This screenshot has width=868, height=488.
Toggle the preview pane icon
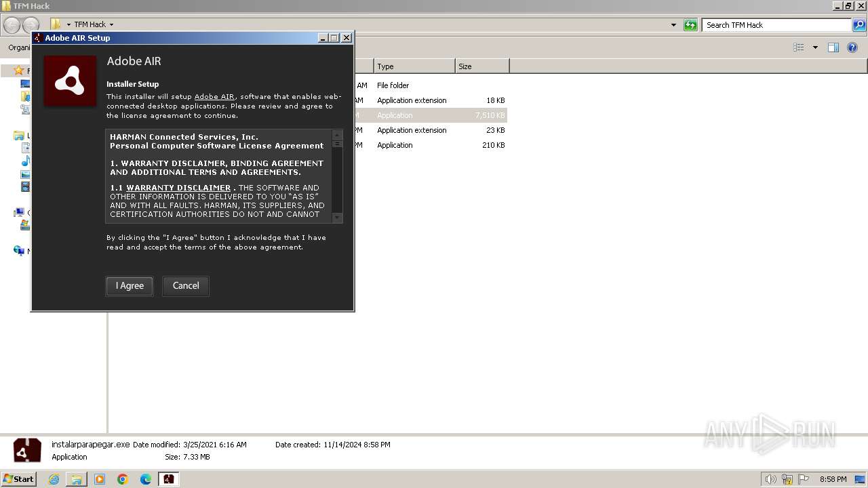point(833,47)
